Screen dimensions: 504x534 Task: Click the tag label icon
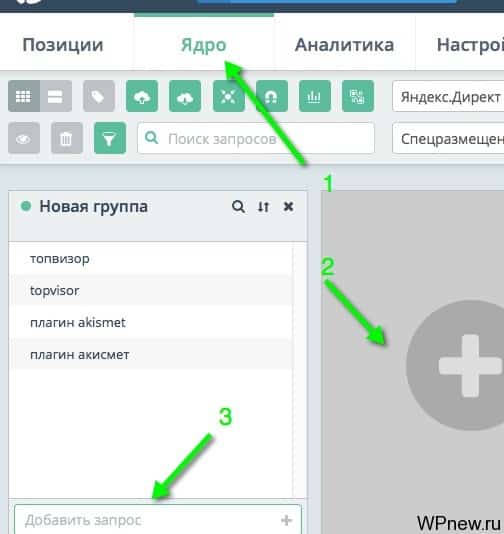pos(99,96)
